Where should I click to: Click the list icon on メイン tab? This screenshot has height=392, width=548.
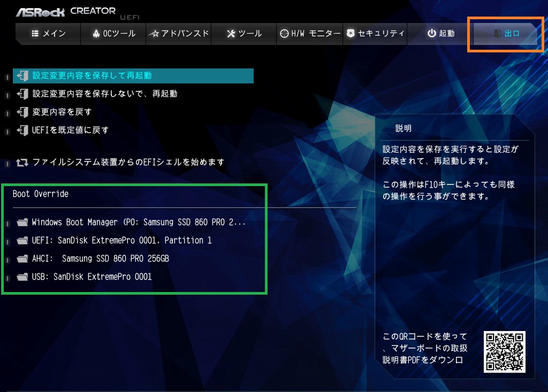[x=35, y=34]
